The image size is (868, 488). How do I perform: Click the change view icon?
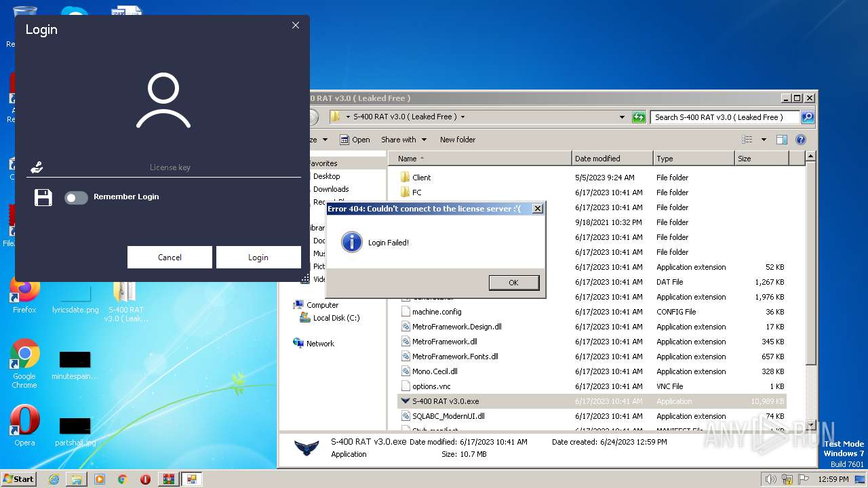747,140
